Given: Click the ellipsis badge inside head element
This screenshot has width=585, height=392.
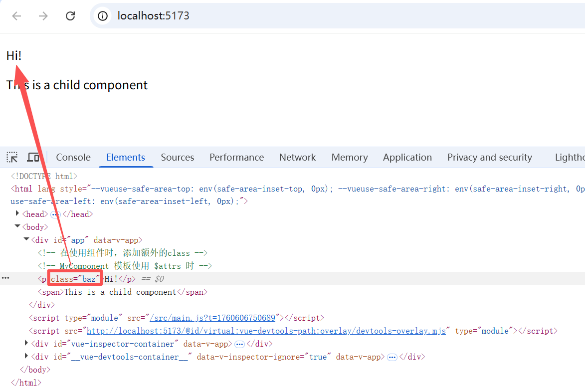Looking at the screenshot, I should pyautogui.click(x=55, y=214).
